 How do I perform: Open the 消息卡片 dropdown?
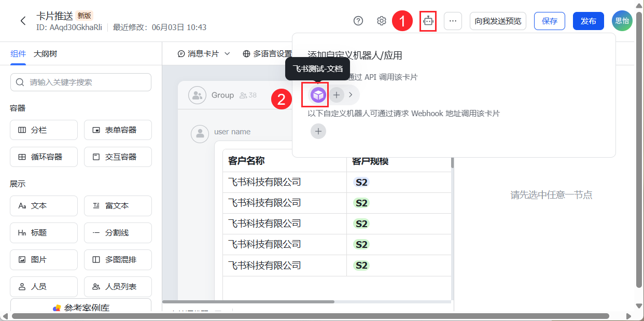(204, 54)
